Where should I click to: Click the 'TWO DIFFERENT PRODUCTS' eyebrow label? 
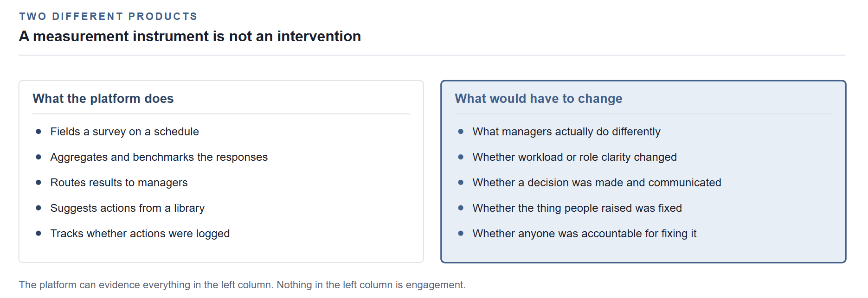(x=108, y=16)
